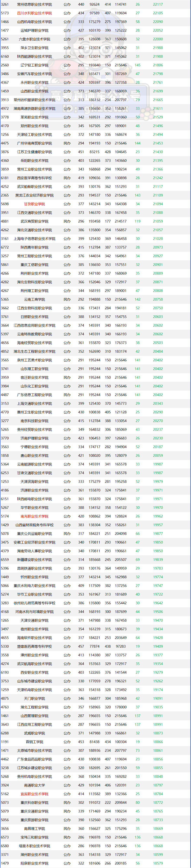Click green value 22117 in first row
191x868 pixels.
158,4
